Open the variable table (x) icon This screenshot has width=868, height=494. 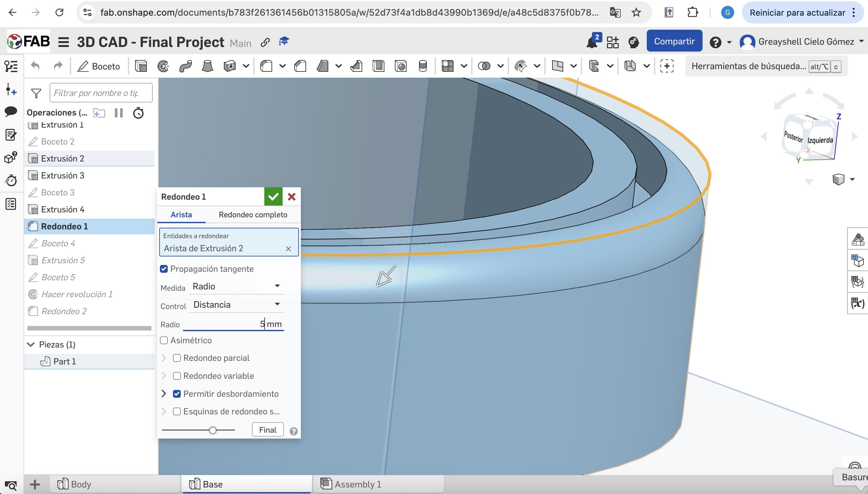click(857, 303)
